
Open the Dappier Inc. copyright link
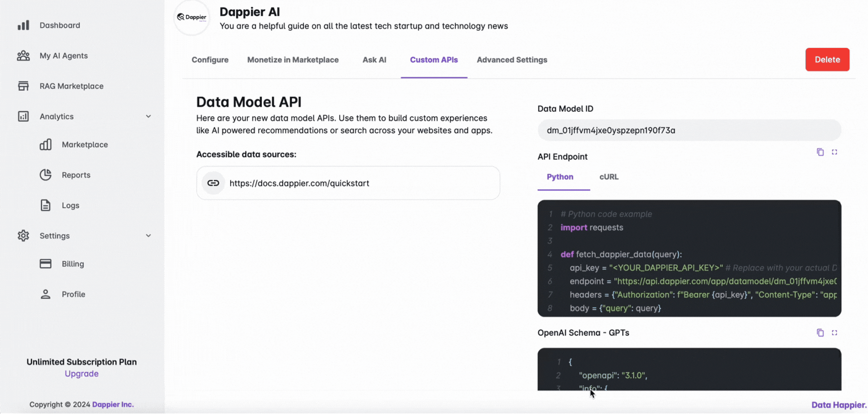click(x=113, y=404)
